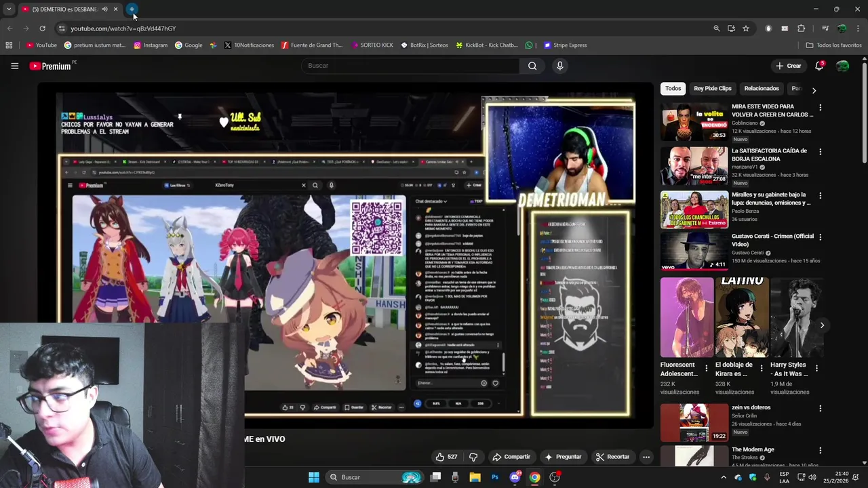Open the Instagram bookmark
This screenshot has width=868, height=488.
[151, 45]
